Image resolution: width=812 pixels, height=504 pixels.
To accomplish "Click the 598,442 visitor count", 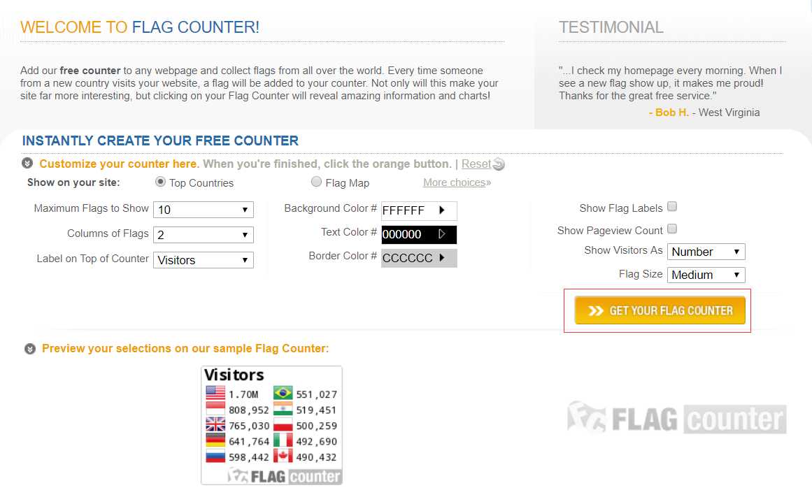I will [249, 457].
